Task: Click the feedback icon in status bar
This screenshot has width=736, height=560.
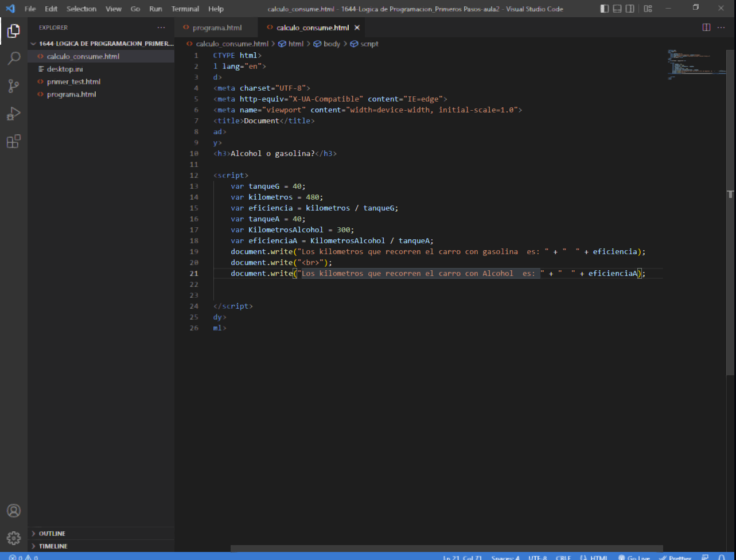Action: 705,557
